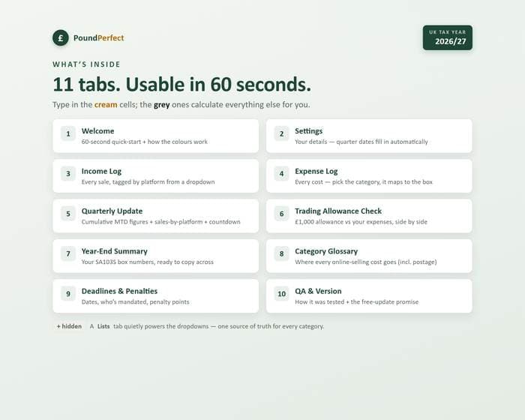Click the 'WHAT'S INSIDE' heading
Viewport: 525px width, 420px height.
[86, 64]
